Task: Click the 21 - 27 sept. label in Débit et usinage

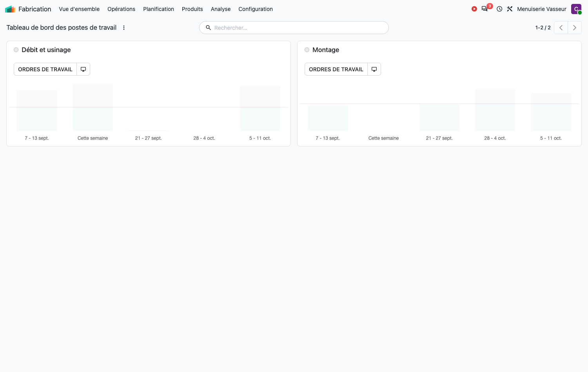Action: (x=149, y=138)
